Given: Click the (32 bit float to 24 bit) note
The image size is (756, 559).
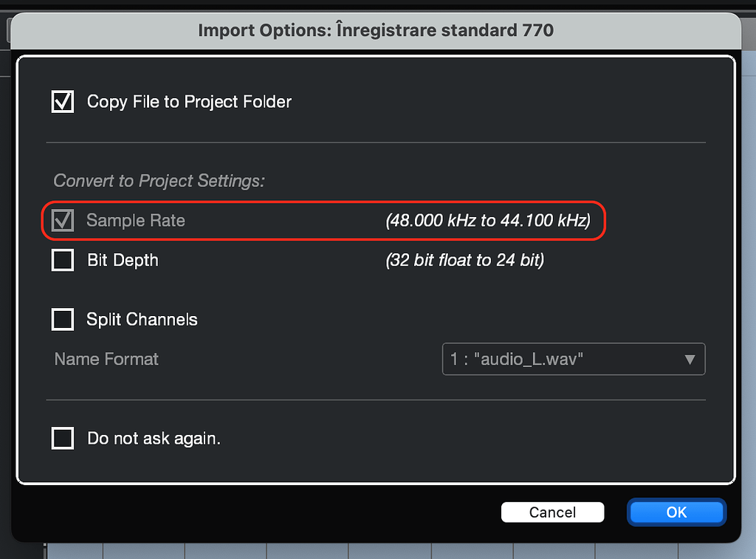Looking at the screenshot, I should pyautogui.click(x=464, y=260).
